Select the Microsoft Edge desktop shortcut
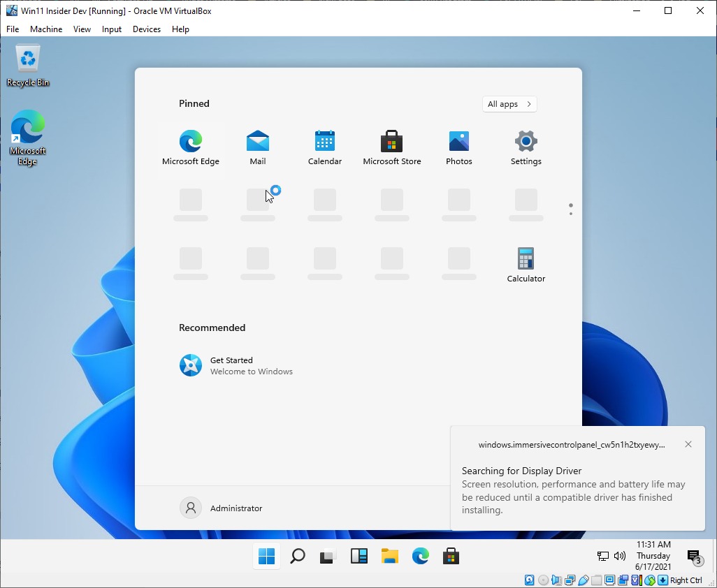The height and width of the screenshot is (588, 717). [28, 138]
